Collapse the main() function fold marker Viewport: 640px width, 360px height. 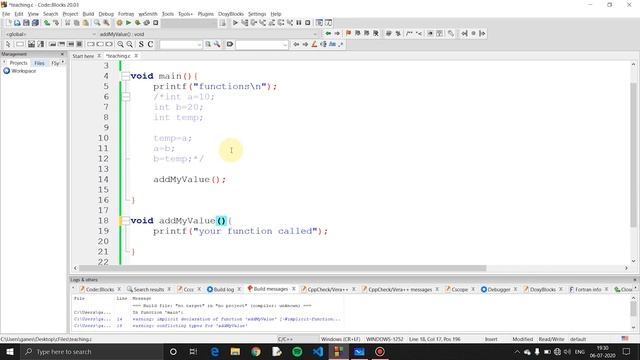126,76
